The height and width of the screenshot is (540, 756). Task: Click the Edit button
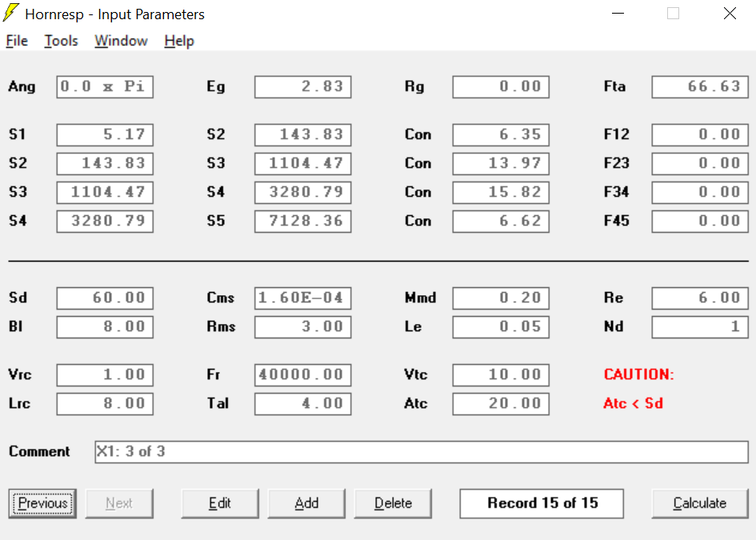(220, 503)
